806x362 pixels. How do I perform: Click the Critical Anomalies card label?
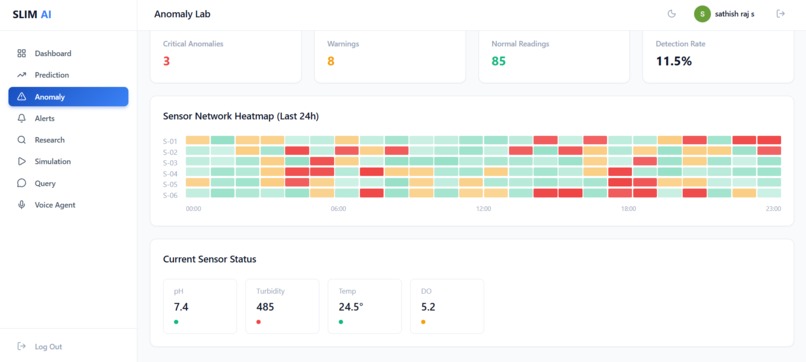click(x=193, y=44)
